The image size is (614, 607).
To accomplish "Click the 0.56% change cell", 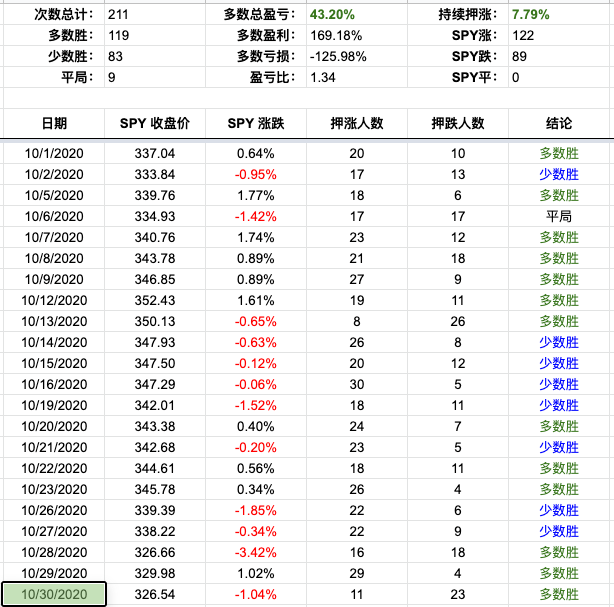I will click(256, 468).
